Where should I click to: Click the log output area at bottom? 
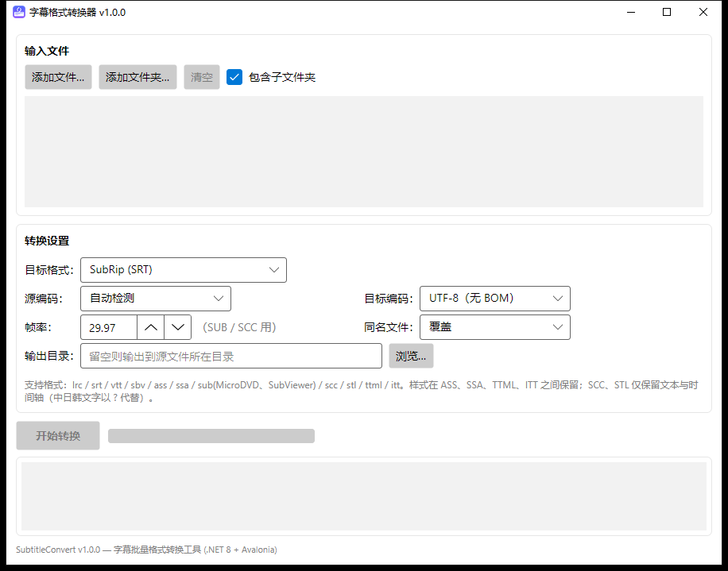pos(364,496)
